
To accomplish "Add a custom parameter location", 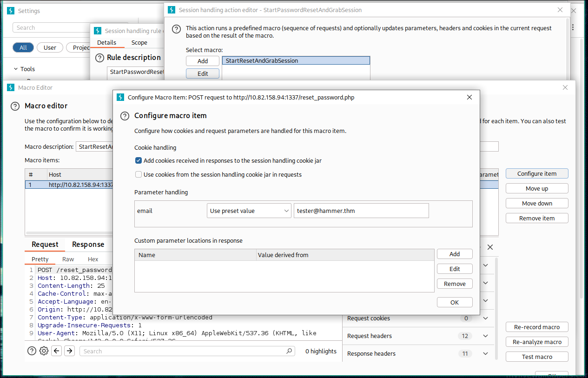I will tap(454, 254).
